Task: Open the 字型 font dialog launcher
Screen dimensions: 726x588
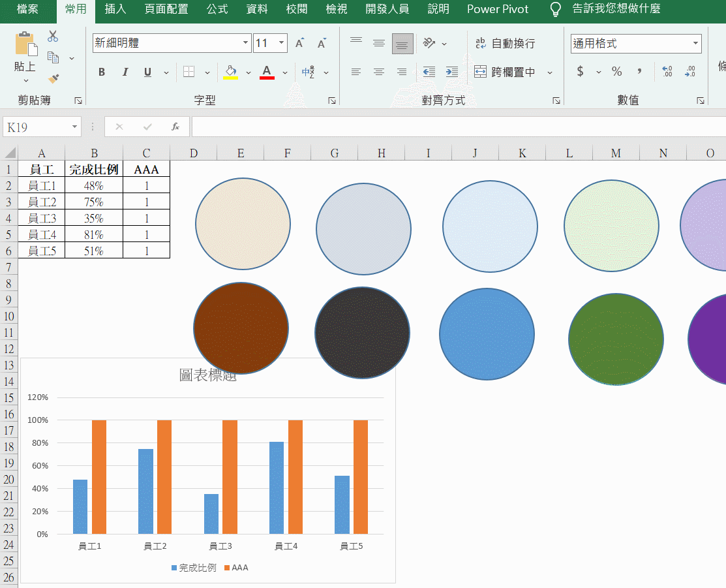Action: (331, 101)
